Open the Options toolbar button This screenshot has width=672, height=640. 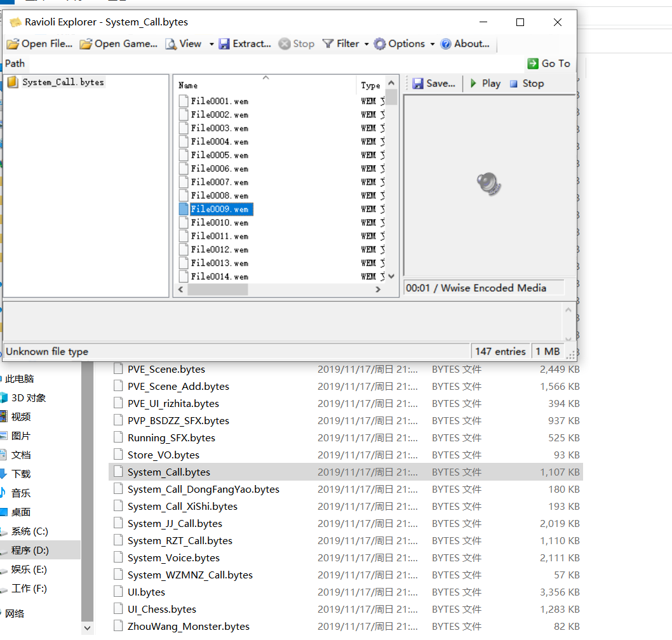pyautogui.click(x=400, y=44)
